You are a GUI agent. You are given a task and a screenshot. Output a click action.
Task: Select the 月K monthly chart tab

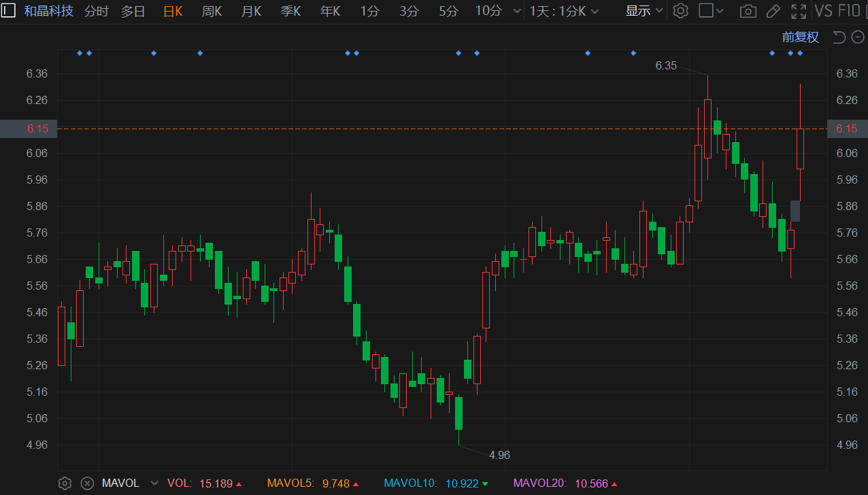click(251, 11)
